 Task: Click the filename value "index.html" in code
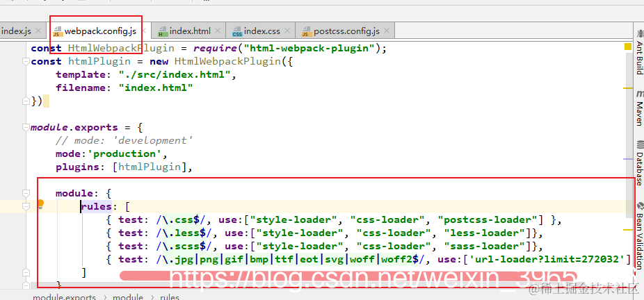tap(156, 87)
